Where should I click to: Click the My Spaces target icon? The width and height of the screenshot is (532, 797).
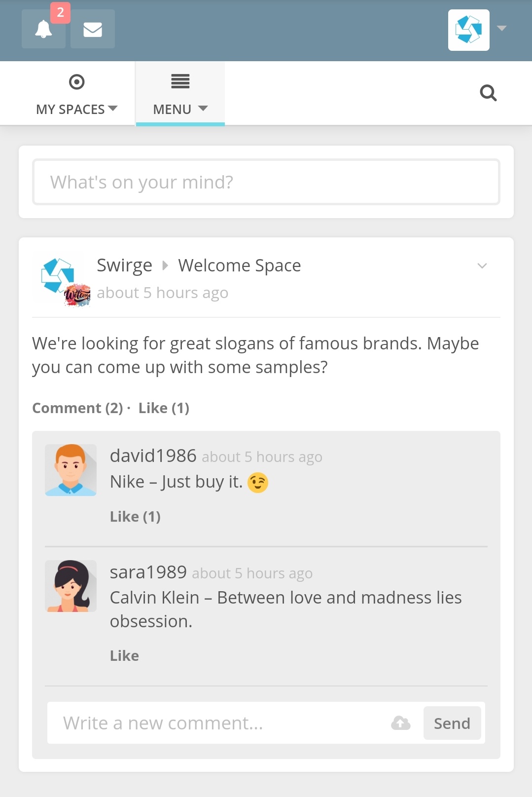pos(76,82)
